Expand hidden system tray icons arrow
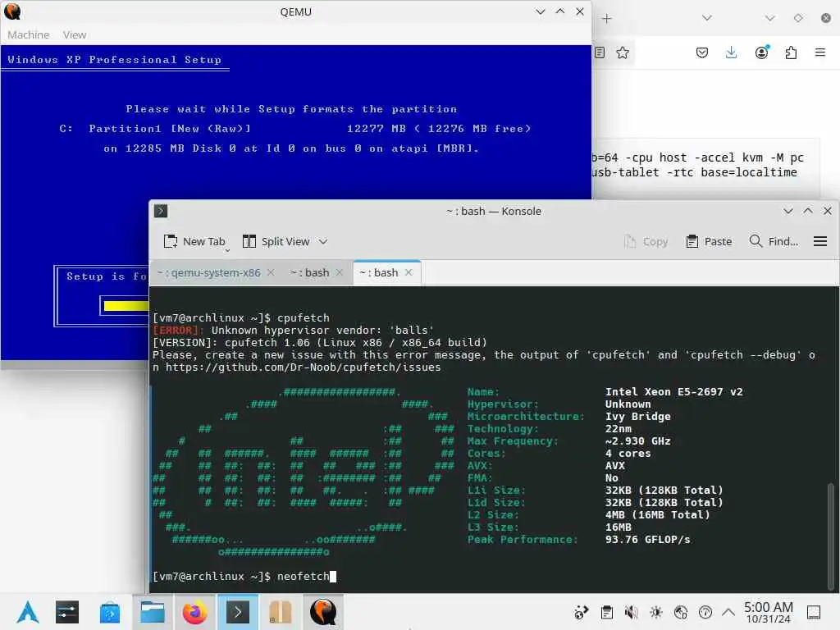840x630 pixels. click(728, 612)
